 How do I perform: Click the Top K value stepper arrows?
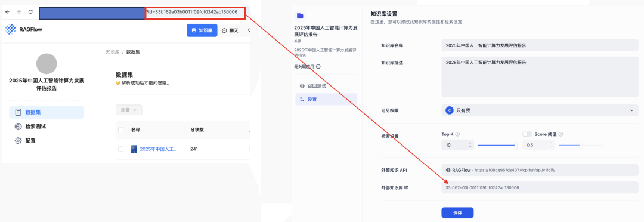tap(470, 145)
